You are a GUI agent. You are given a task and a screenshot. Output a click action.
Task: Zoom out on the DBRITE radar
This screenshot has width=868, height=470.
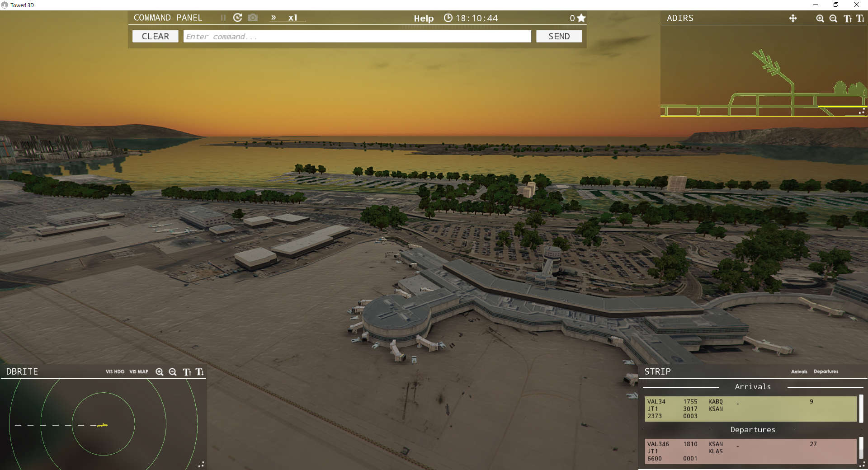[x=172, y=372]
